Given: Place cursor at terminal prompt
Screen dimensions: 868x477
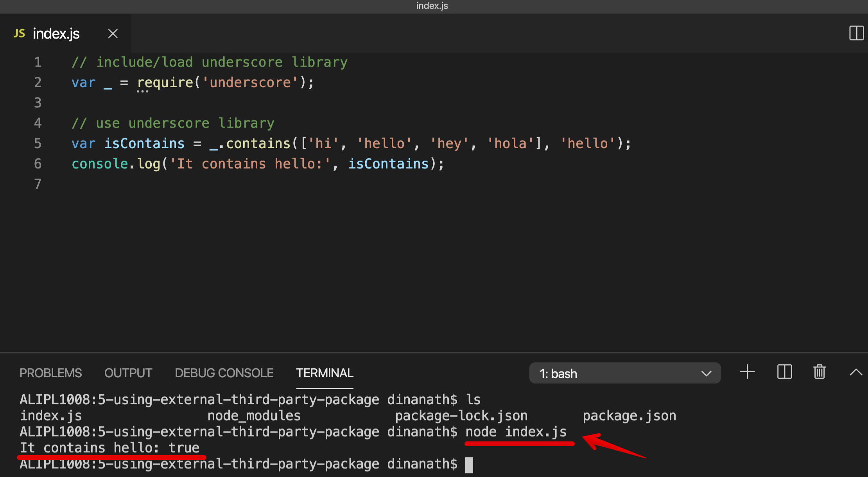Looking at the screenshot, I should click(x=469, y=465).
